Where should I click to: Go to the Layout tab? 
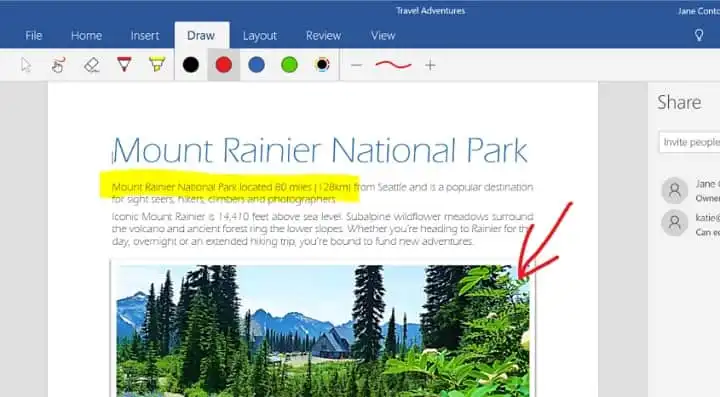coord(260,35)
